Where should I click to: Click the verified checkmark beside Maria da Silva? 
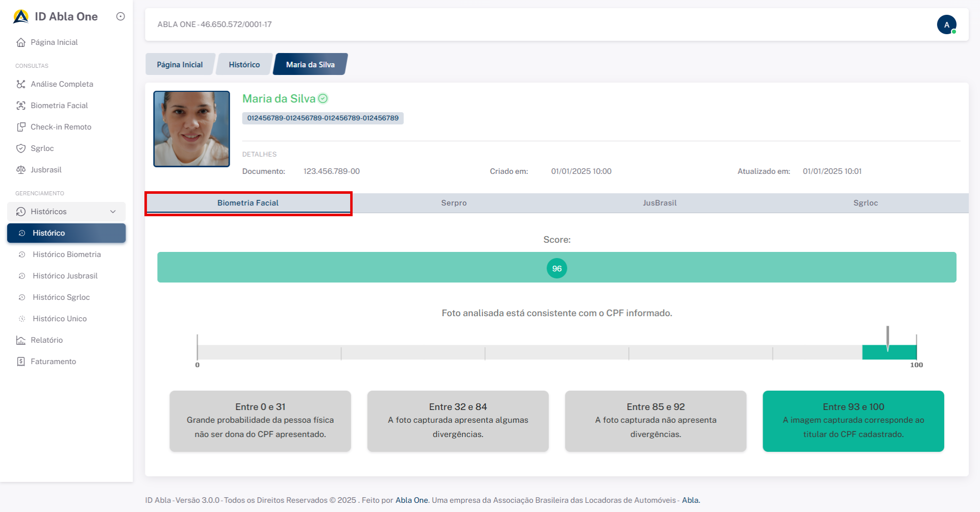pos(323,98)
